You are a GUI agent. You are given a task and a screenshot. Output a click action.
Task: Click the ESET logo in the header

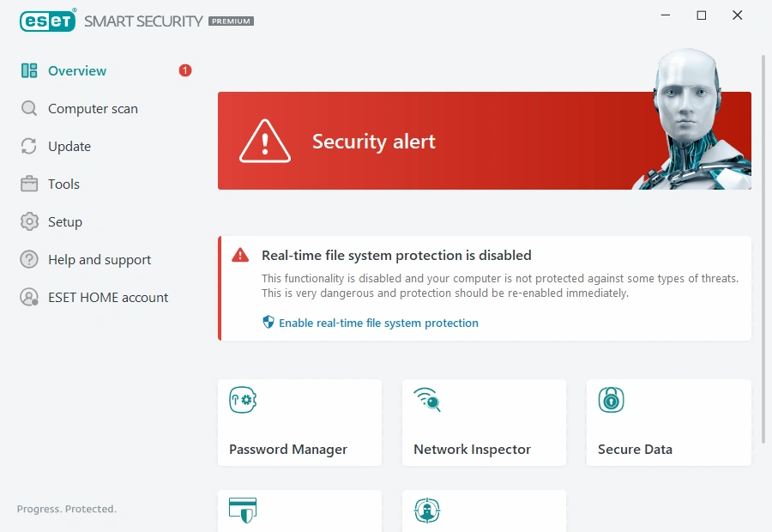(47, 21)
